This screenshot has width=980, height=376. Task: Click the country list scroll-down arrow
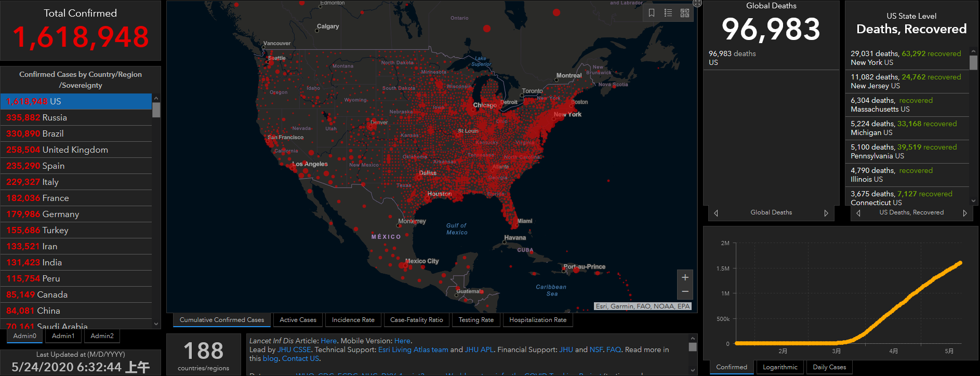[x=156, y=324]
